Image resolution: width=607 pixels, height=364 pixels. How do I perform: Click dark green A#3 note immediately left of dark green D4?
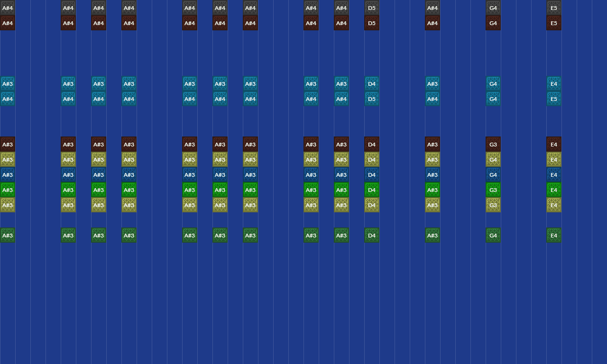pyautogui.click(x=341, y=235)
